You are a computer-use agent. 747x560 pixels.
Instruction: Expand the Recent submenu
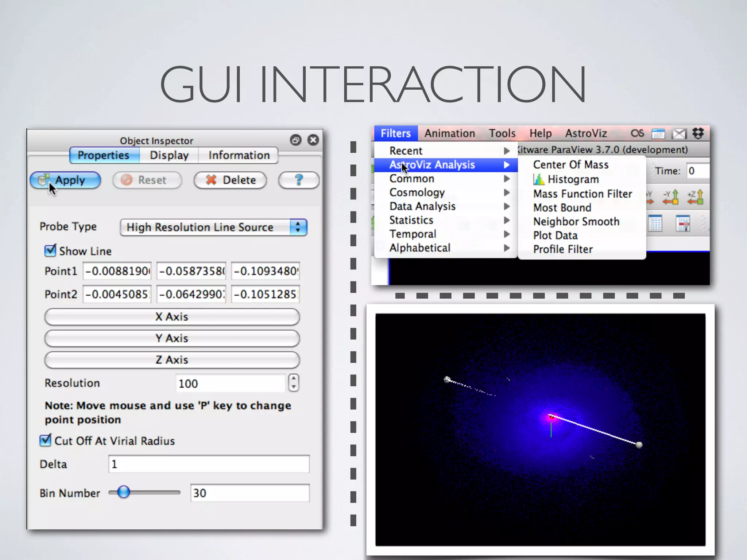click(x=446, y=151)
